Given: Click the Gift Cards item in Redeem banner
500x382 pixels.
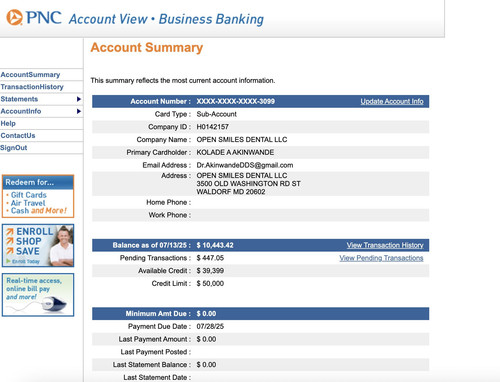Looking at the screenshot, I should coord(29,195).
